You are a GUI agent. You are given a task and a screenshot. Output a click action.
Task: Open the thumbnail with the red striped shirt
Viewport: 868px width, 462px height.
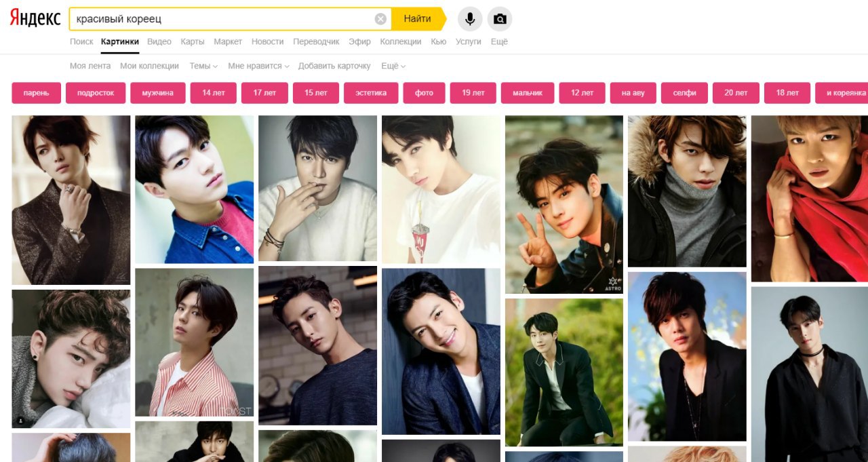point(194,342)
